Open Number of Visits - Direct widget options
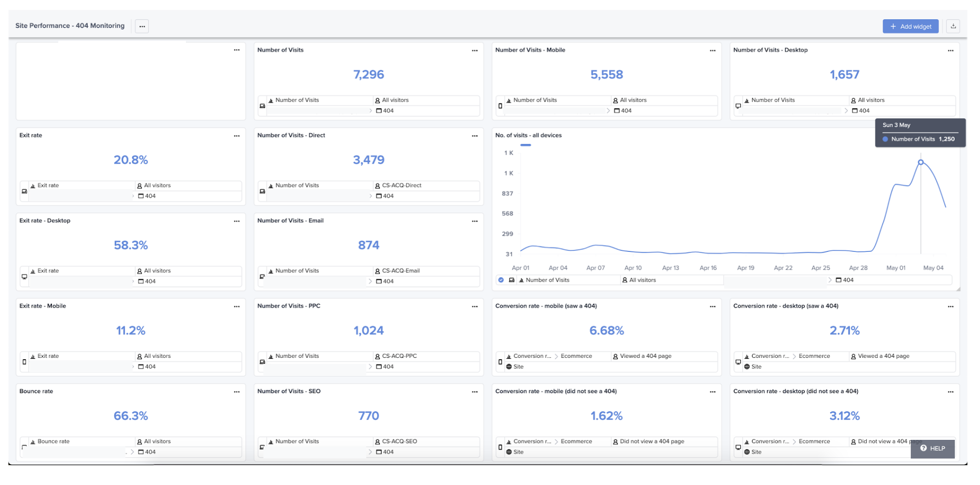The height and width of the screenshot is (485, 980). 475,136
